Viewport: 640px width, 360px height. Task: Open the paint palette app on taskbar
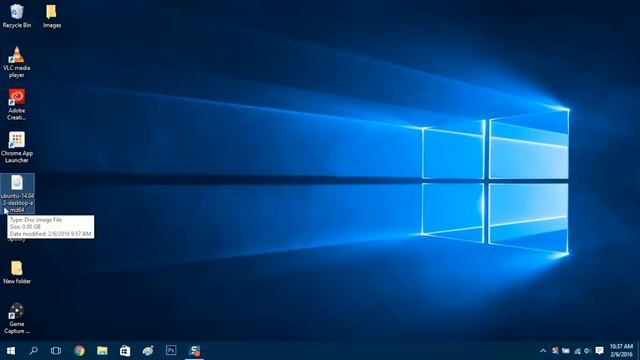[x=148, y=351]
